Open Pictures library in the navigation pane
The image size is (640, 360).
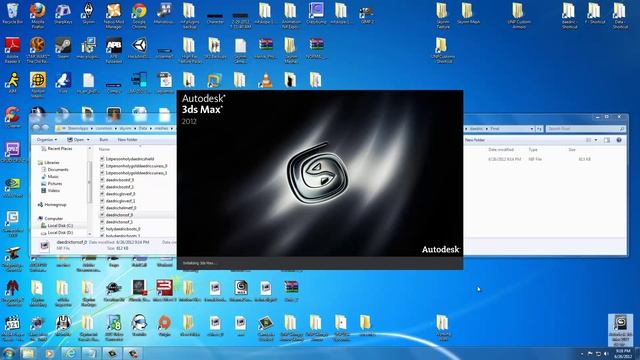(52, 184)
